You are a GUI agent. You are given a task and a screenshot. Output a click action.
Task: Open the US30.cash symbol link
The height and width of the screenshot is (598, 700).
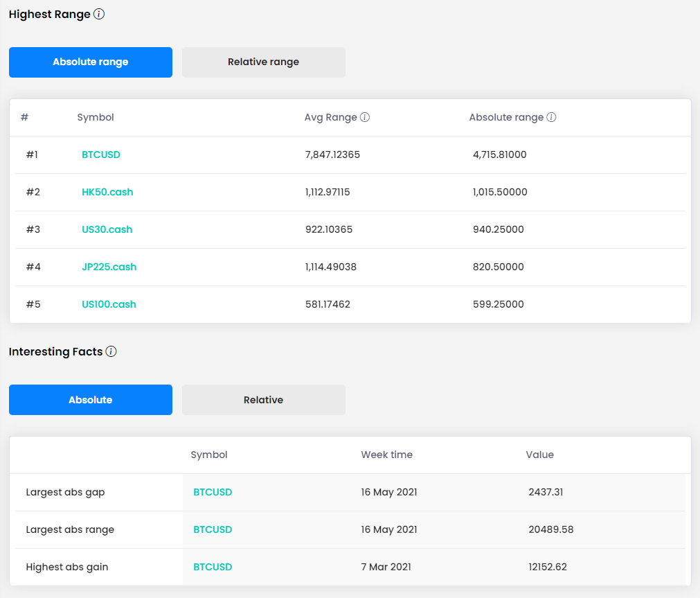[107, 229]
